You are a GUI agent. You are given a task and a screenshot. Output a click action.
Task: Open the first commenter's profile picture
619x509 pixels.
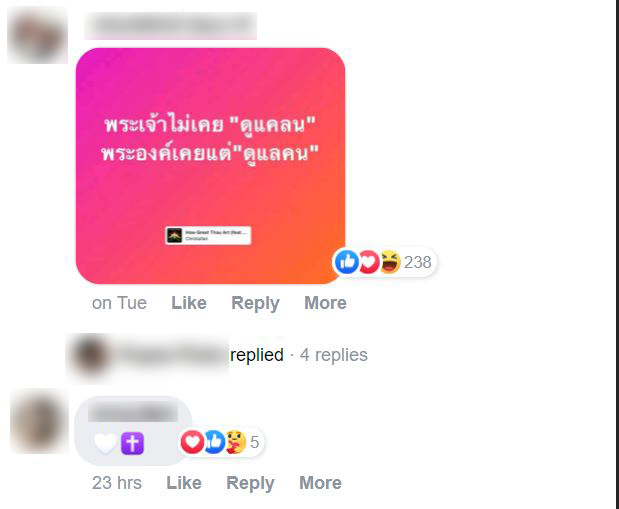click(38, 36)
